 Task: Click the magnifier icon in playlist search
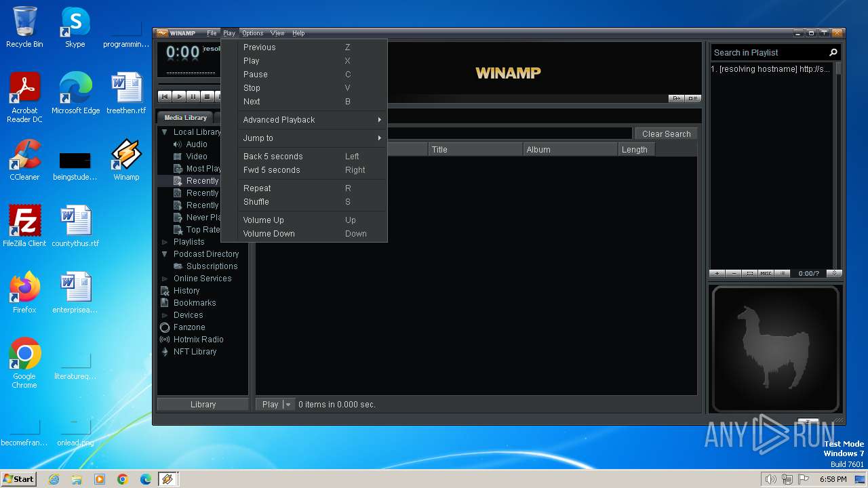point(833,52)
